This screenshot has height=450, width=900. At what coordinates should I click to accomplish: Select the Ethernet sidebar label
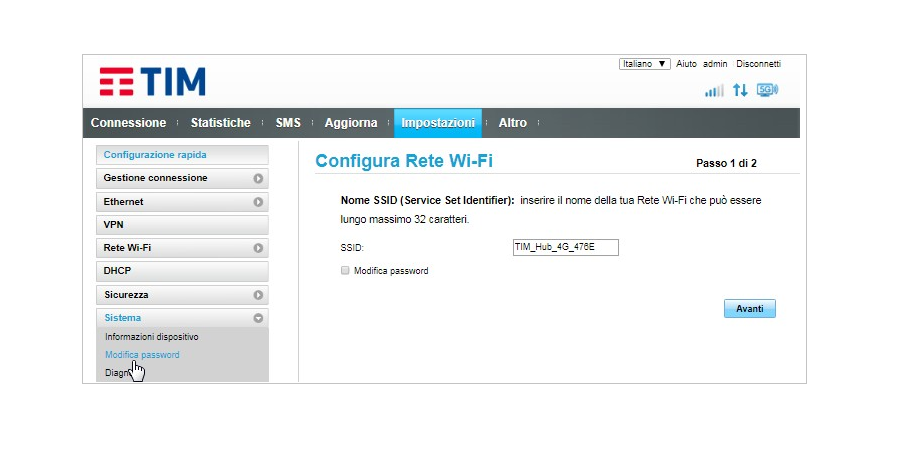(123, 202)
